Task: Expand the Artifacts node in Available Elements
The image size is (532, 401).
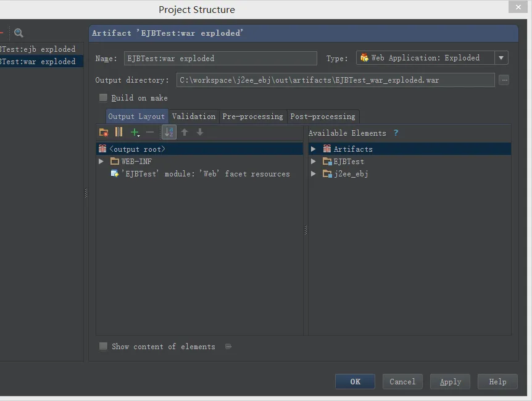Action: click(314, 149)
